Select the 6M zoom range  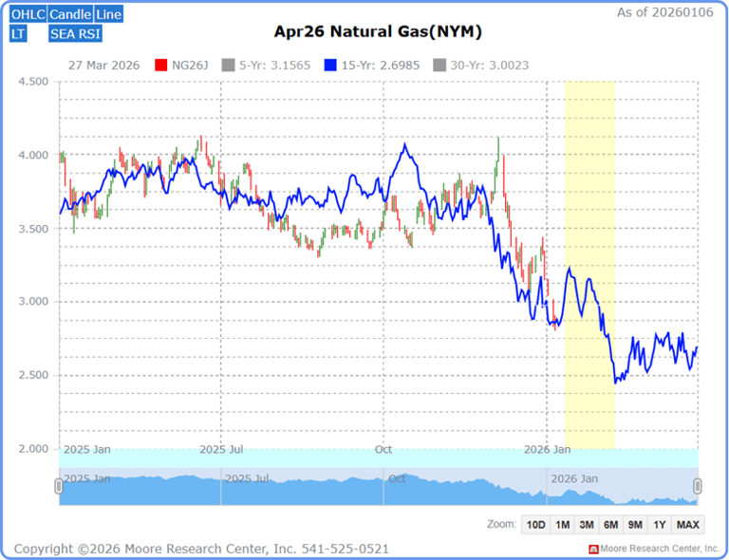612,525
